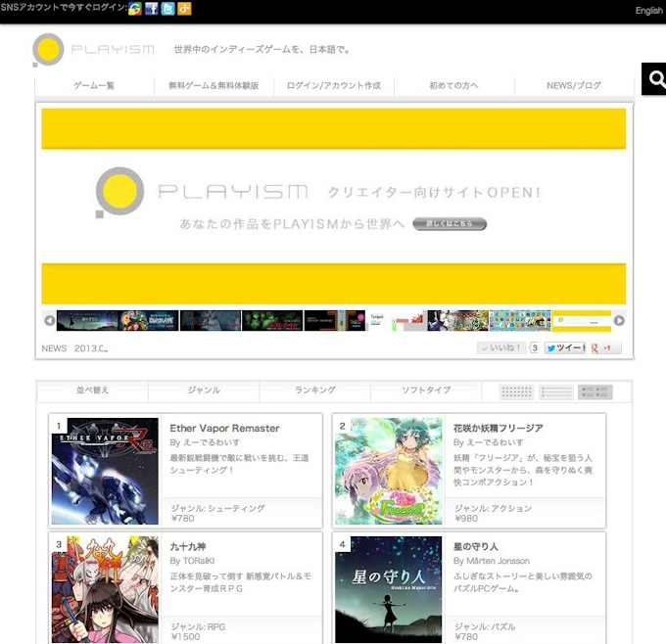Expand the ジャンル genre filter
Viewport: 666px width, 644px height.
204,391
